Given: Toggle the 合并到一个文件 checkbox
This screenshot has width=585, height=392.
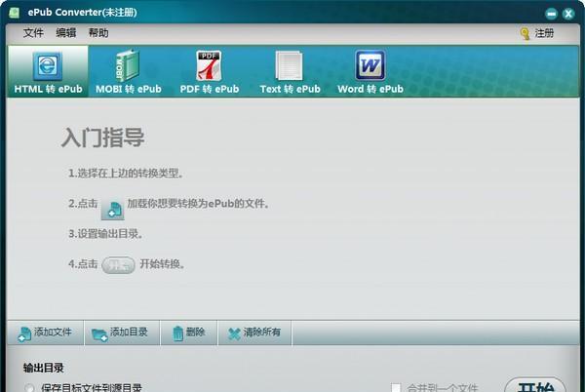Looking at the screenshot, I should (396, 387).
